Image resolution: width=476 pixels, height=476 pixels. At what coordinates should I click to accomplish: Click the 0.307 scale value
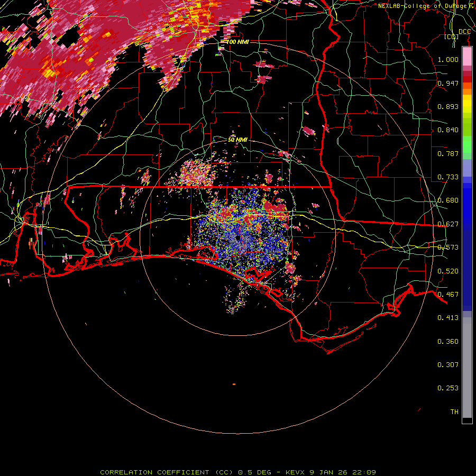[448, 365]
